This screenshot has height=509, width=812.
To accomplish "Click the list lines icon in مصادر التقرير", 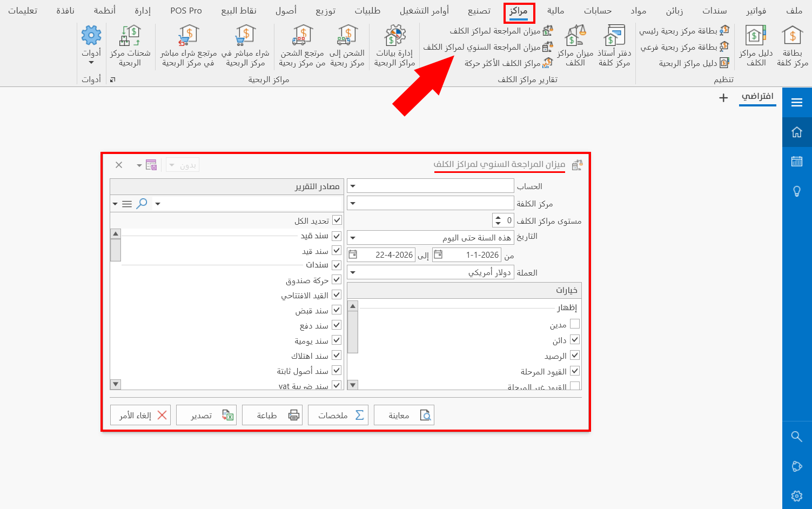I will 127,204.
